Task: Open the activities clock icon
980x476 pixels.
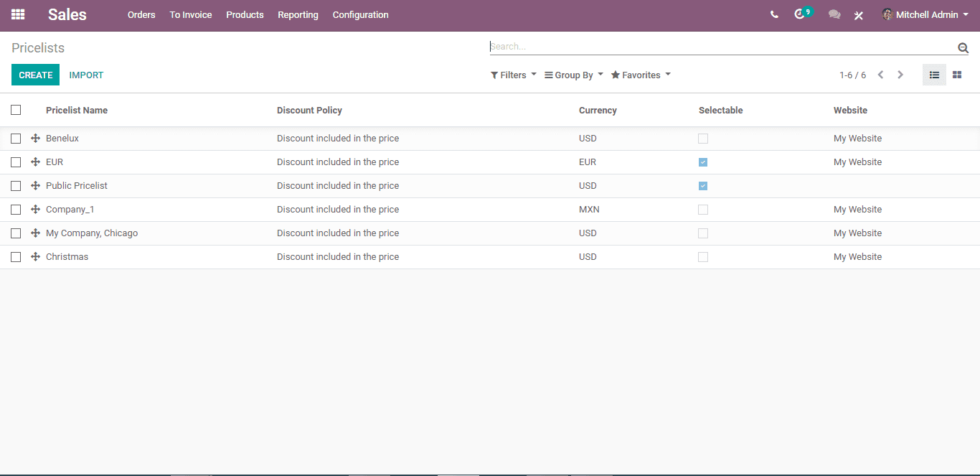Action: 800,14
